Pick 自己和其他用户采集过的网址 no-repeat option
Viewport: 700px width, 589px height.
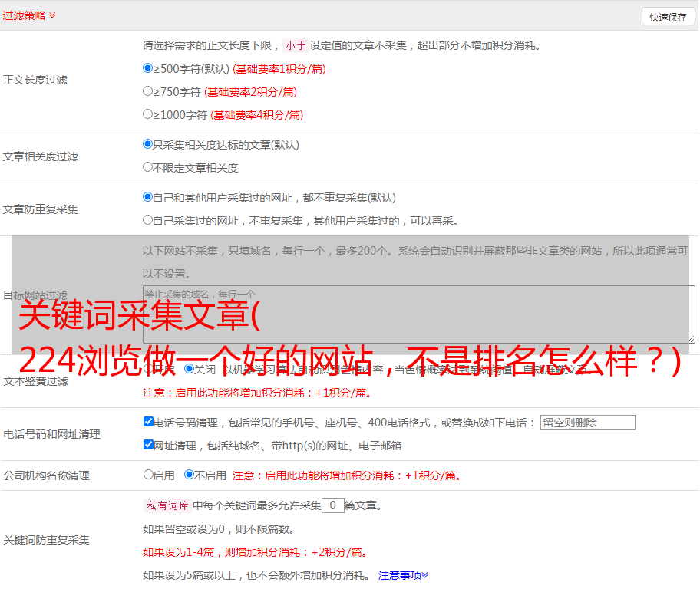coord(148,197)
